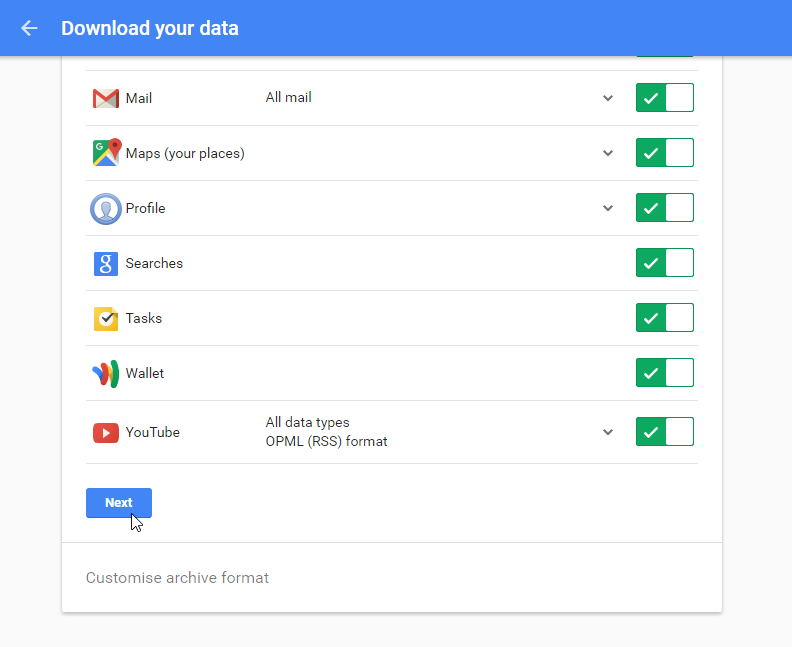Screen dimensions: 792x647
Task: Click the 'Tasks' label
Action: coord(143,318)
